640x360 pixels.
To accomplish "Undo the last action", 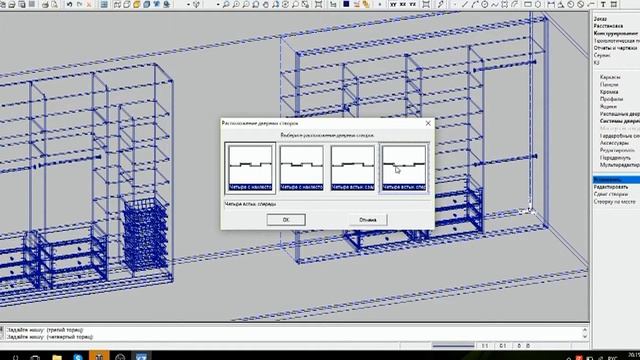I will point(69,4).
